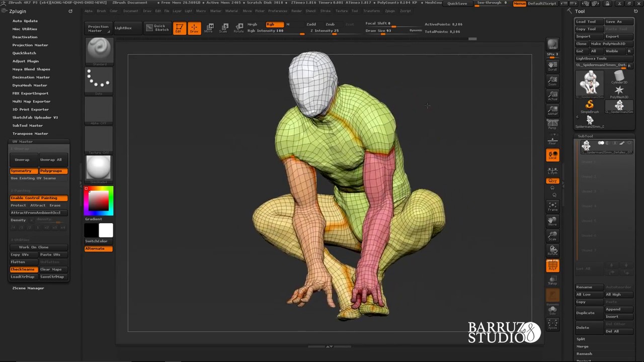Toggle CheckSeams in UV Master
Viewport: 644px width, 362px height.
pyautogui.click(x=24, y=269)
